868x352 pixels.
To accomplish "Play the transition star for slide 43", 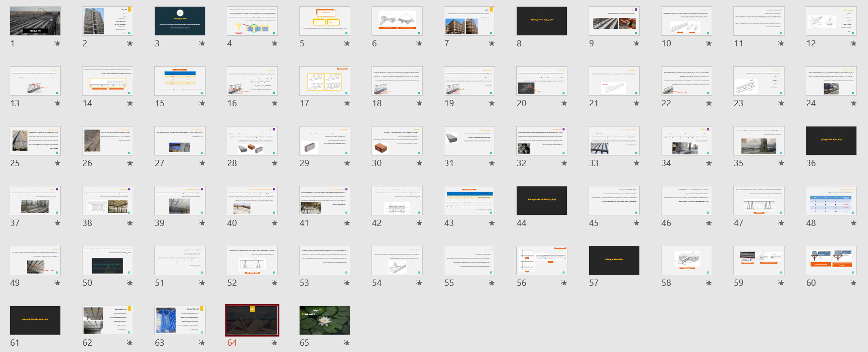I will point(492,223).
